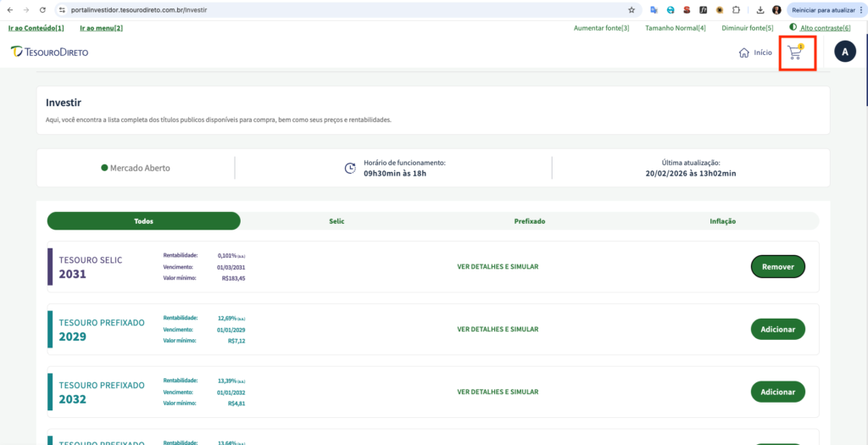868x445 pixels.
Task: Bookmark page with the star icon
Action: point(632,10)
